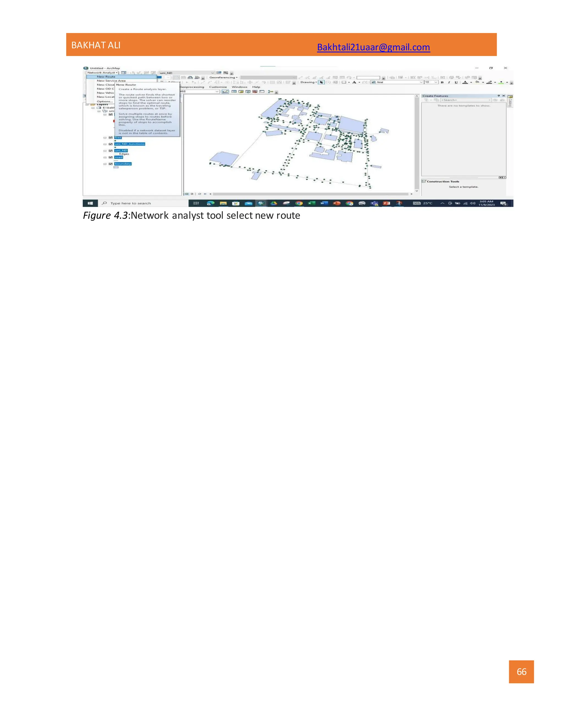Viewport: 563px width, 728px height.
Task: Show the Network Analyst Window icon
Action: pos(124,73)
